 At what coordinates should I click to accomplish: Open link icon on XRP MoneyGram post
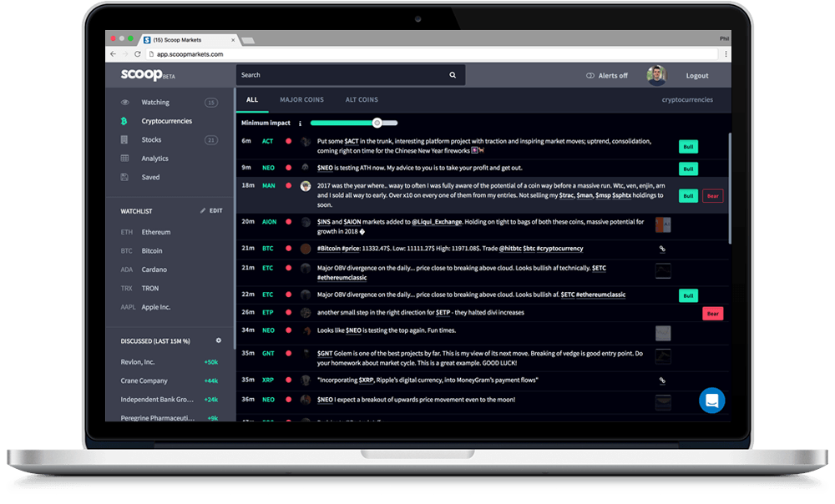(x=662, y=381)
